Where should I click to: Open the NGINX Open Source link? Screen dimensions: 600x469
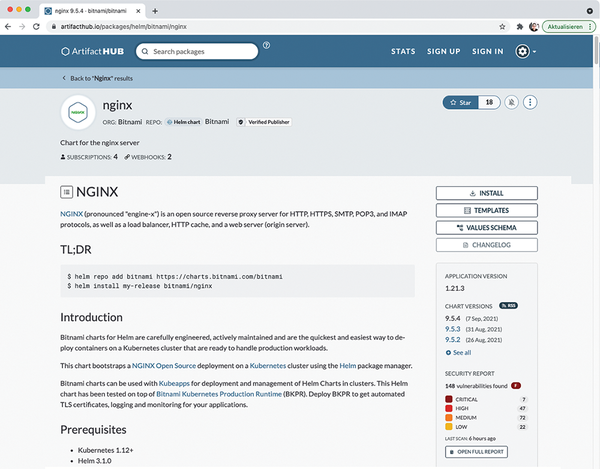coord(164,366)
